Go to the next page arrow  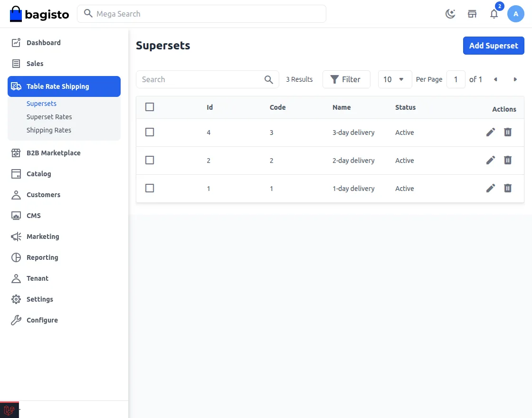515,79
